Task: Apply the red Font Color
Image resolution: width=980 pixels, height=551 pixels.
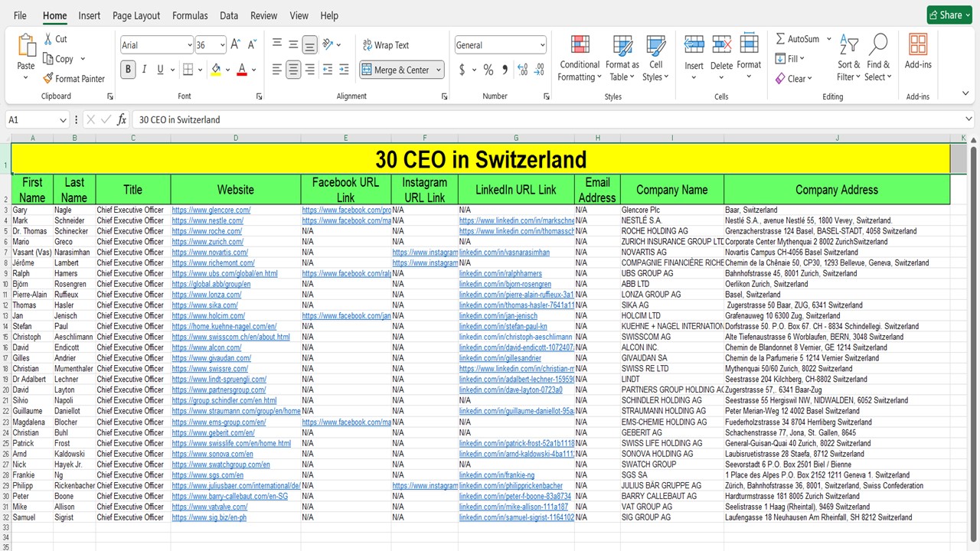Action: 242,70
